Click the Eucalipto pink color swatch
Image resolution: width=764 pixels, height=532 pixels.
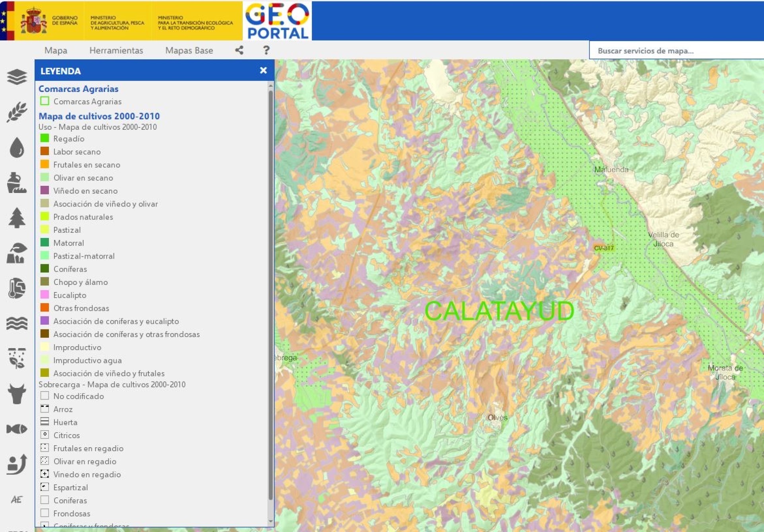click(45, 294)
